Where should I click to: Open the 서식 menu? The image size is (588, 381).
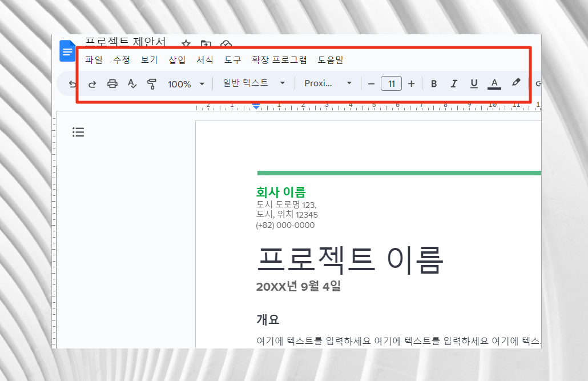click(x=205, y=59)
